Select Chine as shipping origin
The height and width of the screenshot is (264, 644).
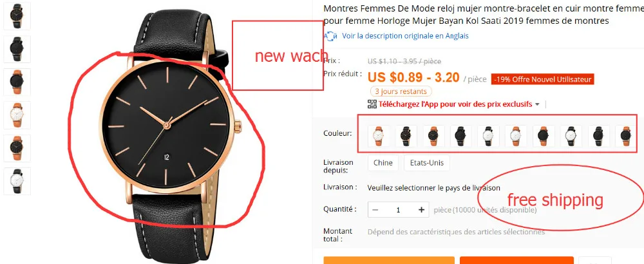pos(383,163)
